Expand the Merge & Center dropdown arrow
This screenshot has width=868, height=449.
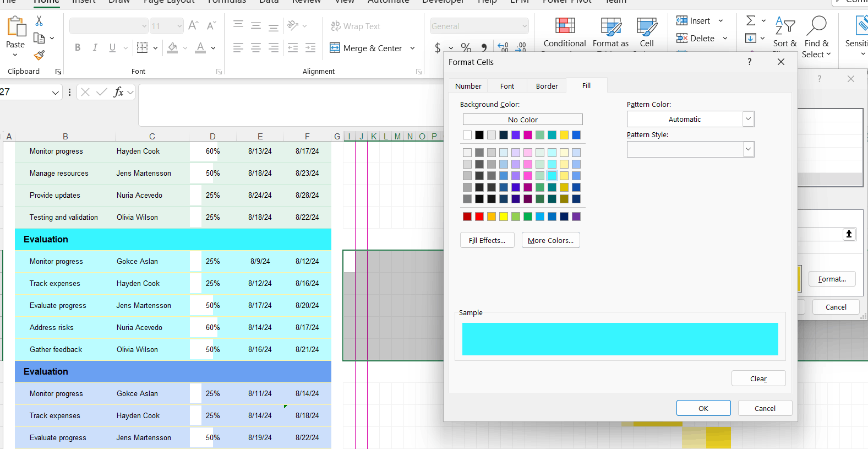(412, 48)
